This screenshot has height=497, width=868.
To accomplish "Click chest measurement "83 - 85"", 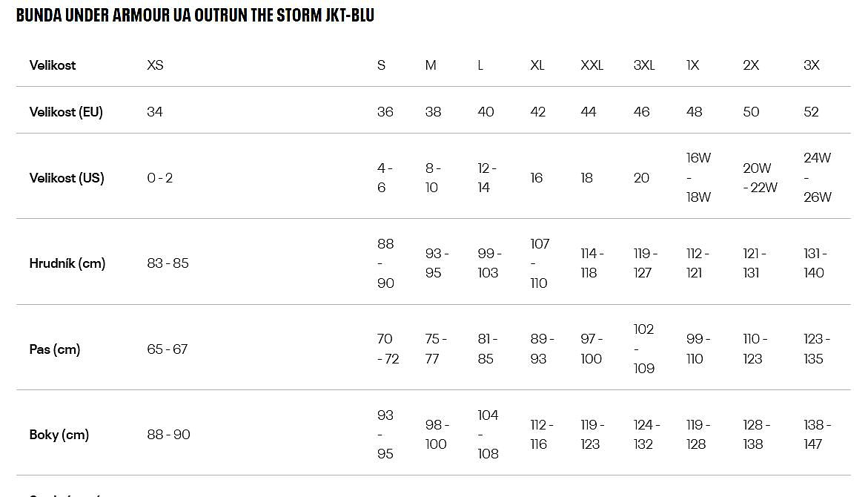I will pos(168,263).
